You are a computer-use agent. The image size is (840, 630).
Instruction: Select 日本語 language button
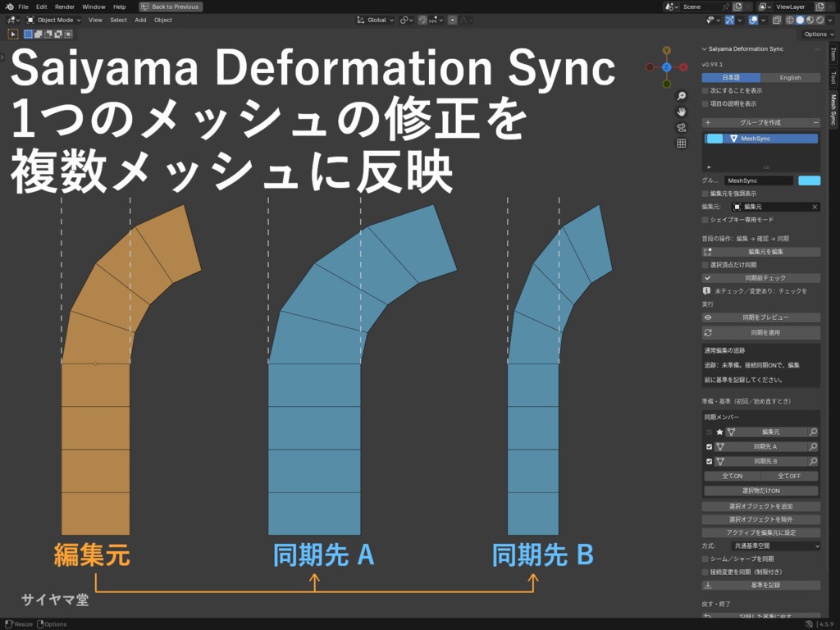[731, 78]
